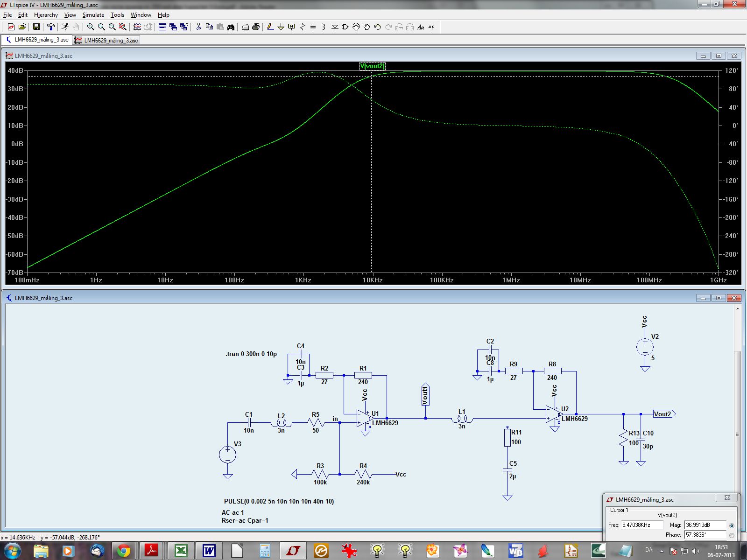
Task: Open Microsoft Word from the taskbar
Action: (x=209, y=551)
